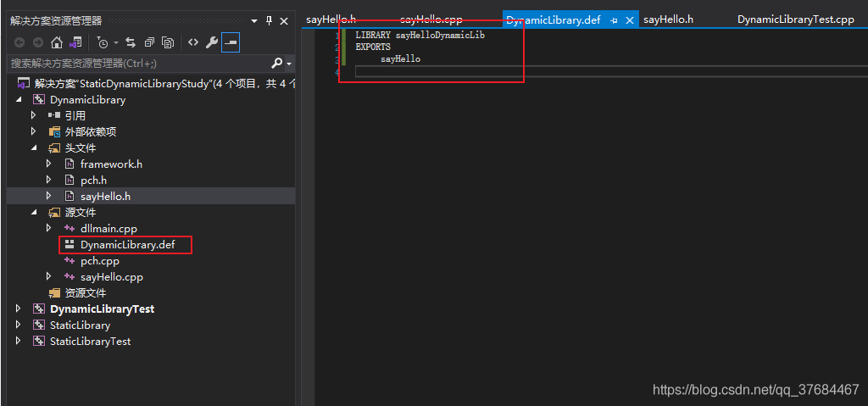Toggle Show All Files icon
Screen dimensions: 868x406
tap(169, 42)
